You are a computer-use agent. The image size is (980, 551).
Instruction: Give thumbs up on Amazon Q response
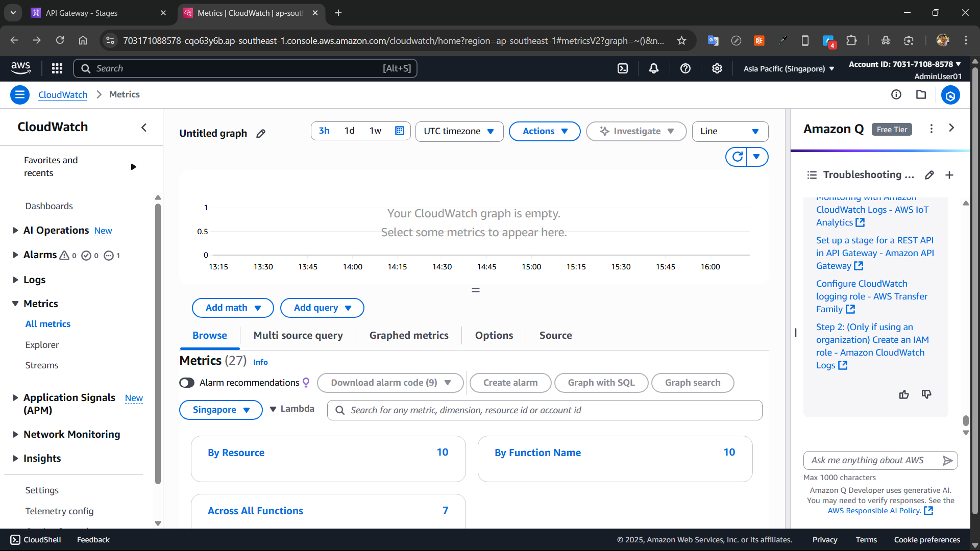coord(904,394)
